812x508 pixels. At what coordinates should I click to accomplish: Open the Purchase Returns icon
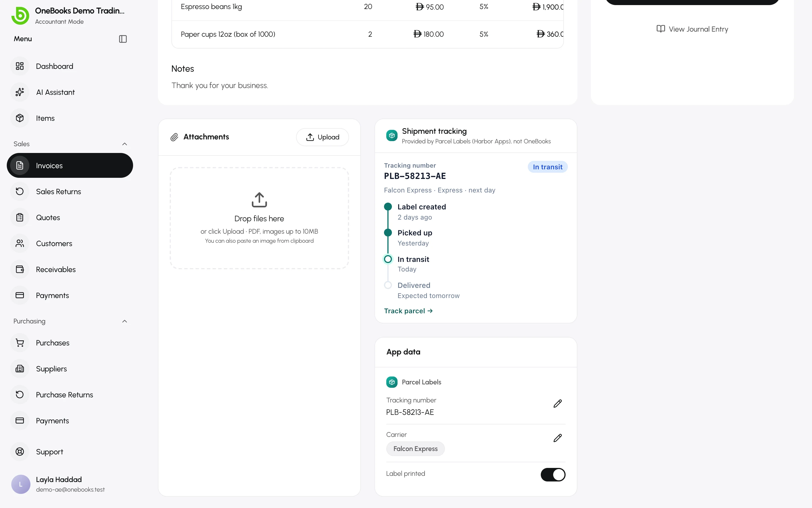tap(20, 395)
